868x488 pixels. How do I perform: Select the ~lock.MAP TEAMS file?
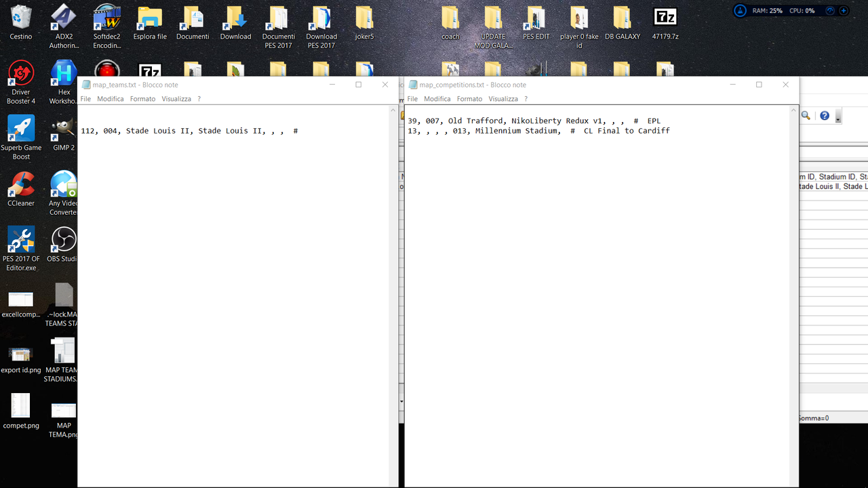[62, 305]
